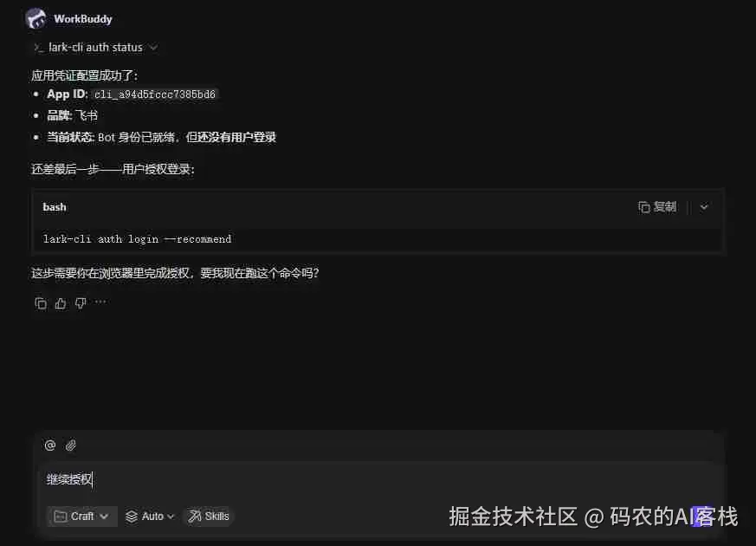
Task: Click the App ID code value
Action: point(155,94)
